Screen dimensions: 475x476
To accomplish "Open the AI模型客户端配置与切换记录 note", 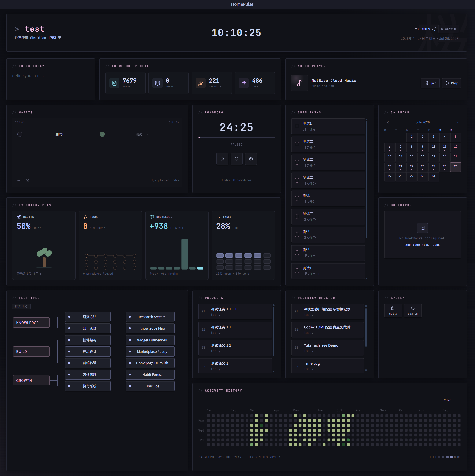I will pyautogui.click(x=328, y=312).
